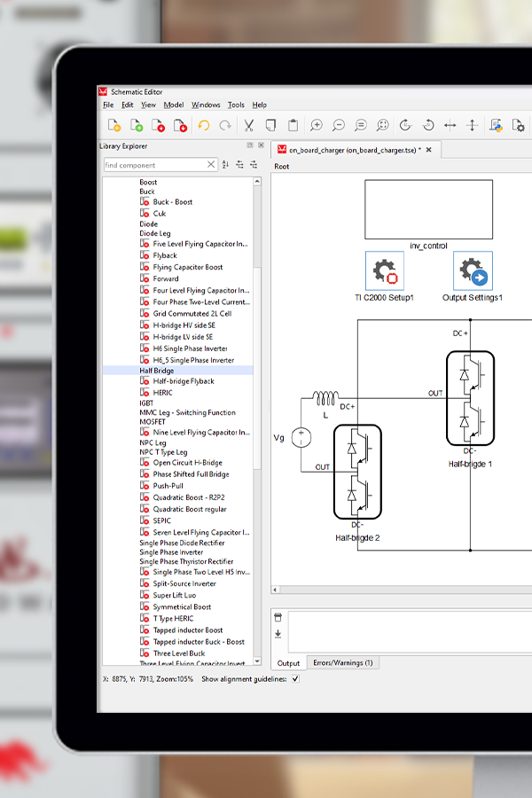
Task: Select the inductor L on the schematic
Action: [325, 398]
